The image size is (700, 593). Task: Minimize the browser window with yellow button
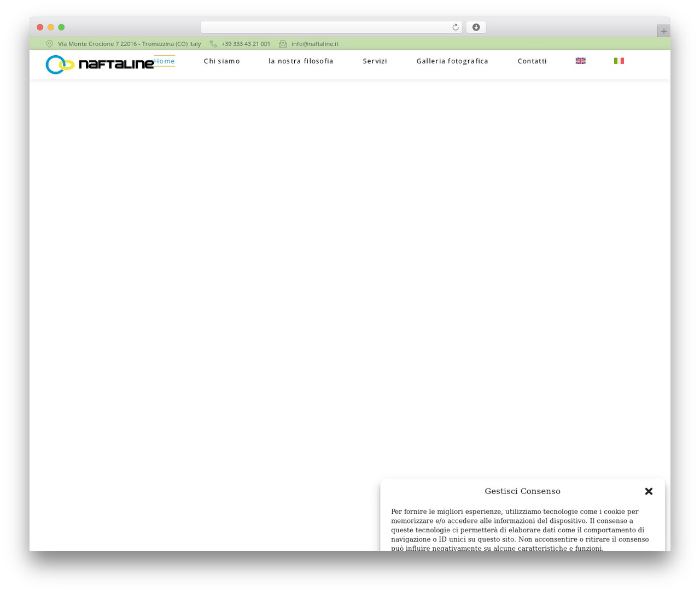click(x=51, y=27)
